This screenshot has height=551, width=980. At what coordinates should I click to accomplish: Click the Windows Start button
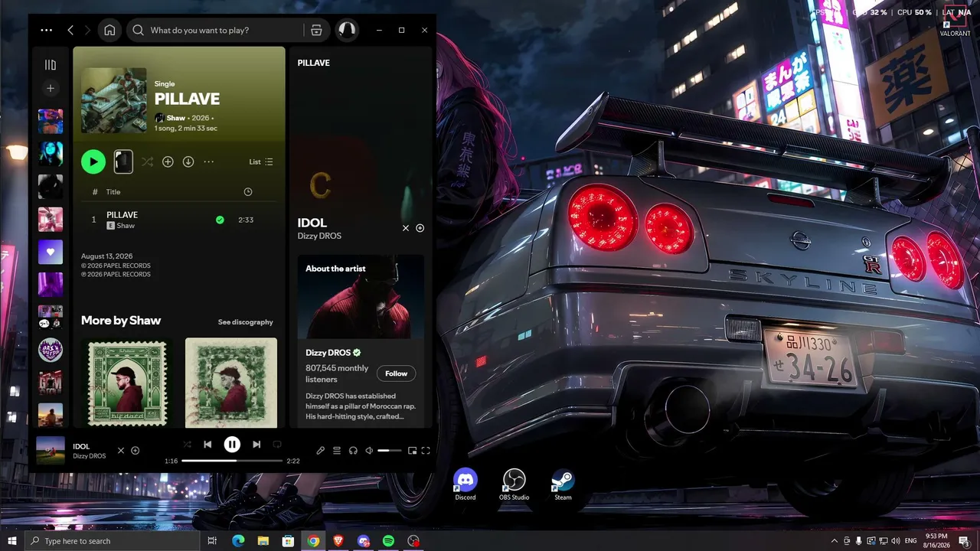tap(11, 541)
